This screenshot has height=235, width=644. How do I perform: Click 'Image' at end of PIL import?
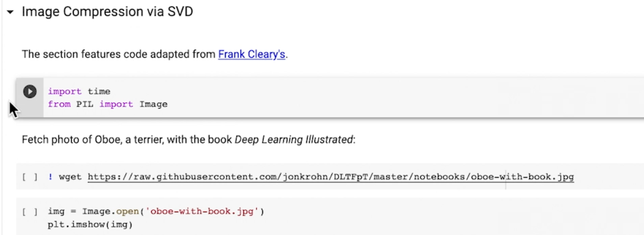[153, 104]
